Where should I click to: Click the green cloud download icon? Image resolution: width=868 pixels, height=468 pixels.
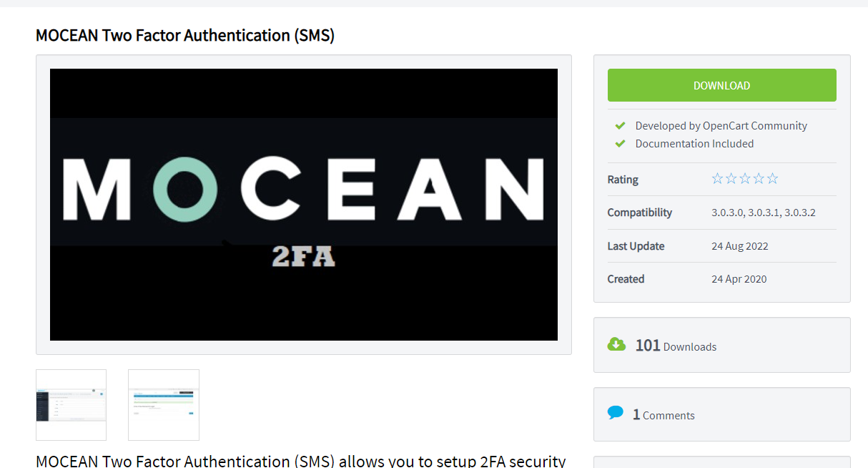click(616, 344)
